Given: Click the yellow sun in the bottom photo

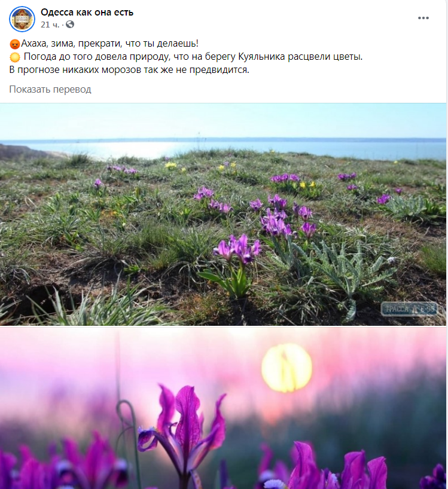Looking at the screenshot, I should [x=287, y=368].
